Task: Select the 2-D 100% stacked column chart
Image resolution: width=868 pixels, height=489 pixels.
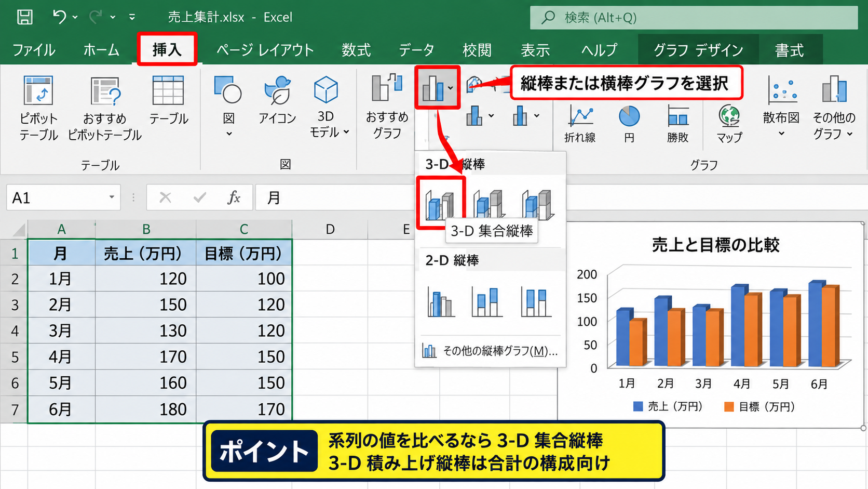Action: [x=536, y=302]
